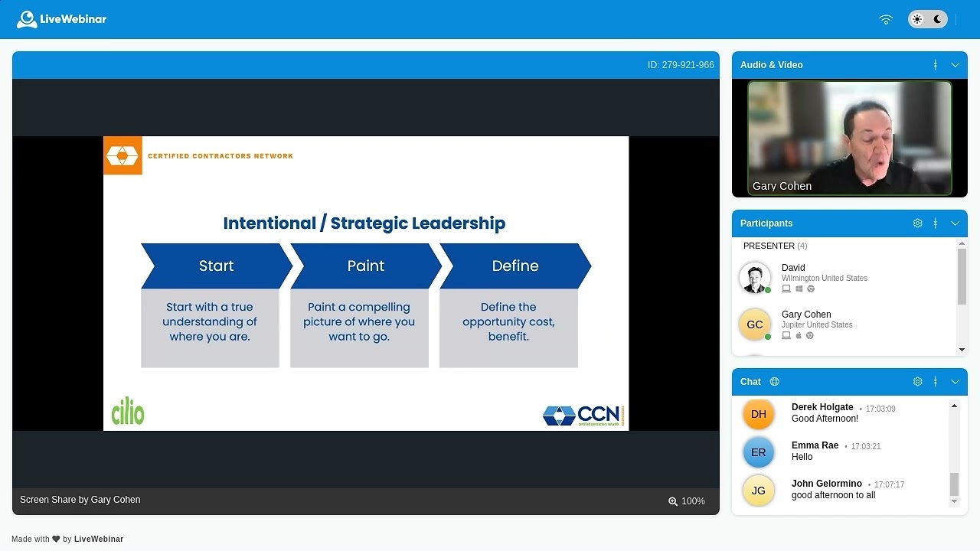Click the 100% zoom control
980x551 pixels.
686,501
